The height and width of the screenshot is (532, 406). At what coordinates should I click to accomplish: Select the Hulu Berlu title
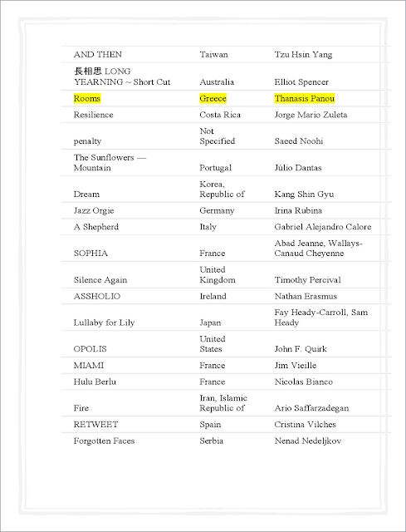click(x=95, y=382)
